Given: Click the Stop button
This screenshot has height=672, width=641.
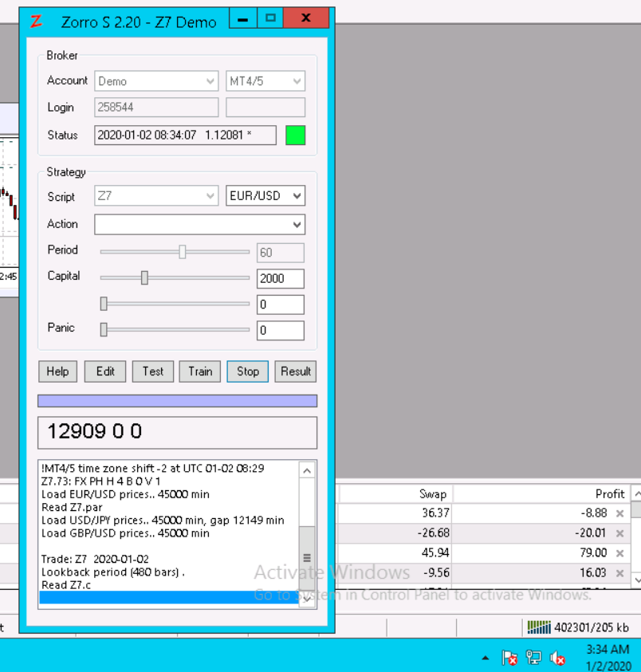Looking at the screenshot, I should click(x=247, y=371).
